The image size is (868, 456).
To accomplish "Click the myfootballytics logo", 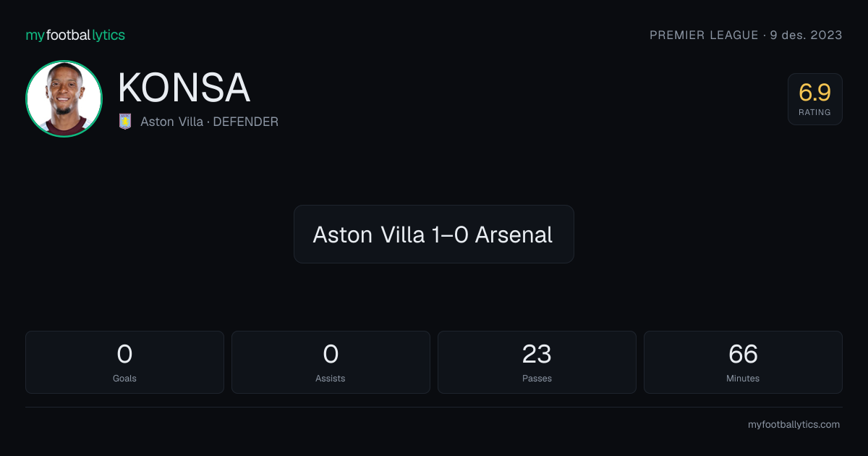I will [x=75, y=35].
